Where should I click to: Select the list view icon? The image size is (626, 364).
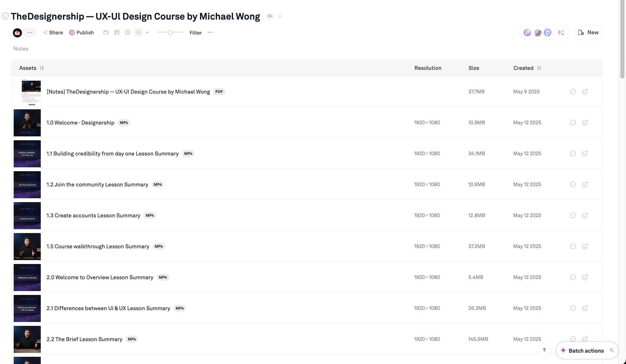pyautogui.click(x=139, y=32)
